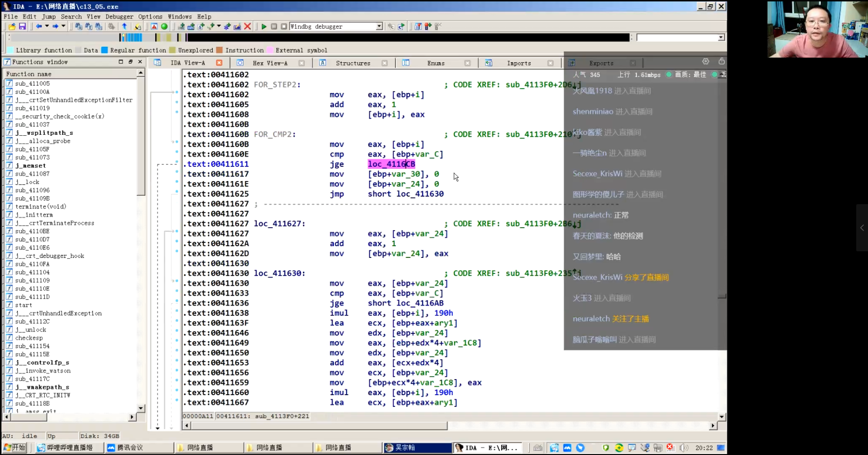
Task: Open the Options menu
Action: [150, 17]
